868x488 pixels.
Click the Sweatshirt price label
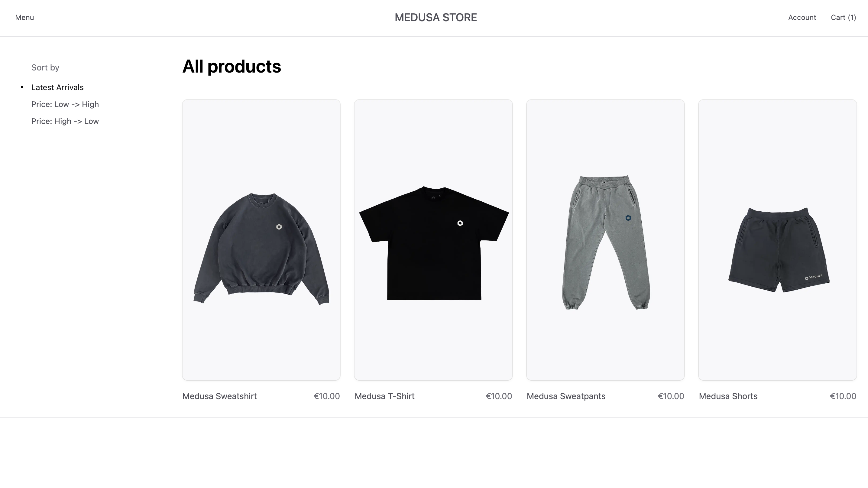point(326,396)
